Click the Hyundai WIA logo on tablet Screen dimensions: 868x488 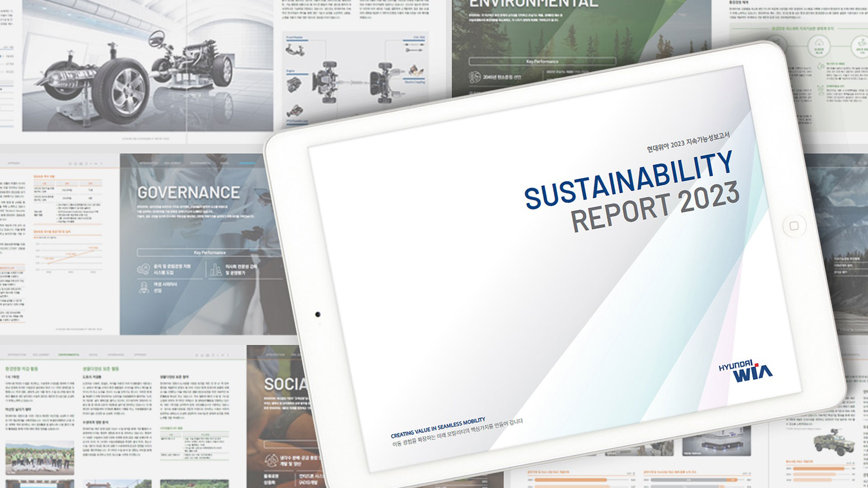pos(745,371)
